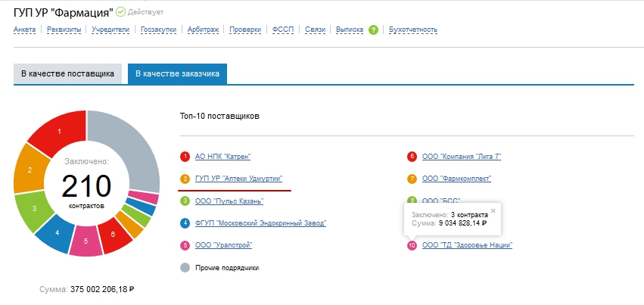Screen dimensions: 644x305
Task: Click orange number 2 badge beside Аптеки Удмуртии
Action: [185, 179]
